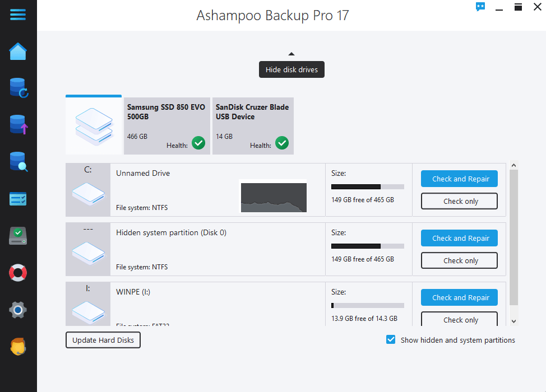This screenshot has width=546, height=392.
Task: Open the Restore section via database-refresh sidebar icon
Action: [x=18, y=88]
